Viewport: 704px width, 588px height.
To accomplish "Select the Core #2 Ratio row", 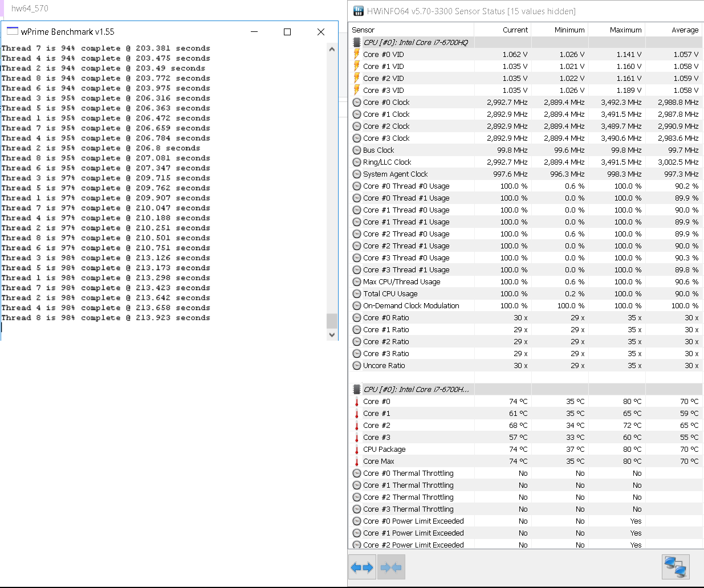I will click(x=526, y=341).
